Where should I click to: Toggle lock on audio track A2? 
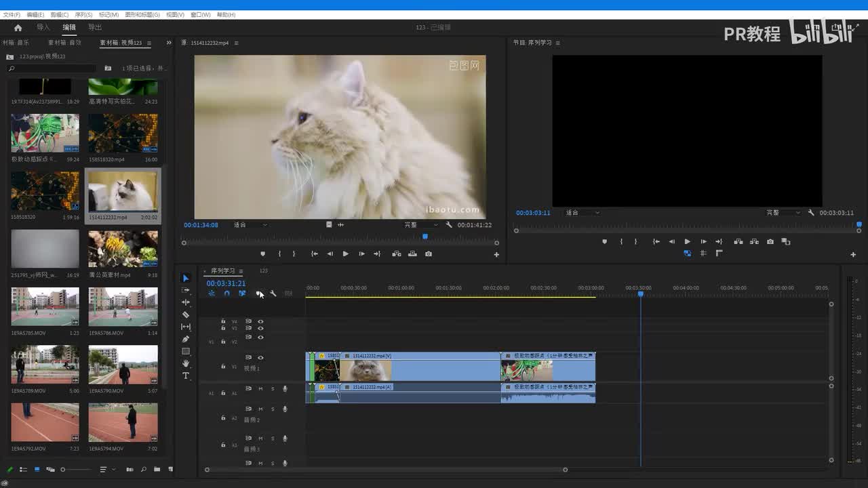click(223, 418)
